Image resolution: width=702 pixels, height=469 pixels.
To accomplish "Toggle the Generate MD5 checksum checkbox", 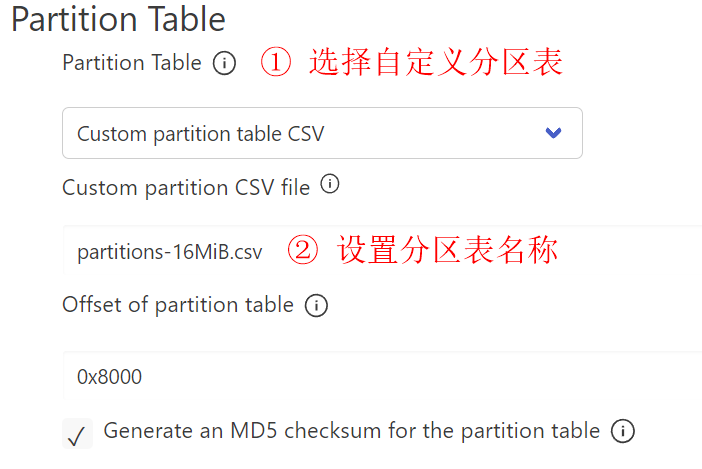I will (77, 434).
